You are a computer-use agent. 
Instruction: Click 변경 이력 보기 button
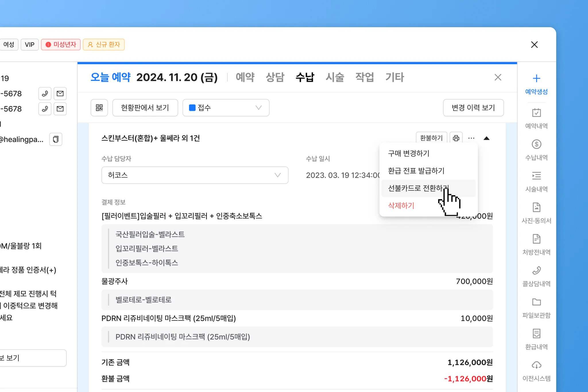[473, 108]
